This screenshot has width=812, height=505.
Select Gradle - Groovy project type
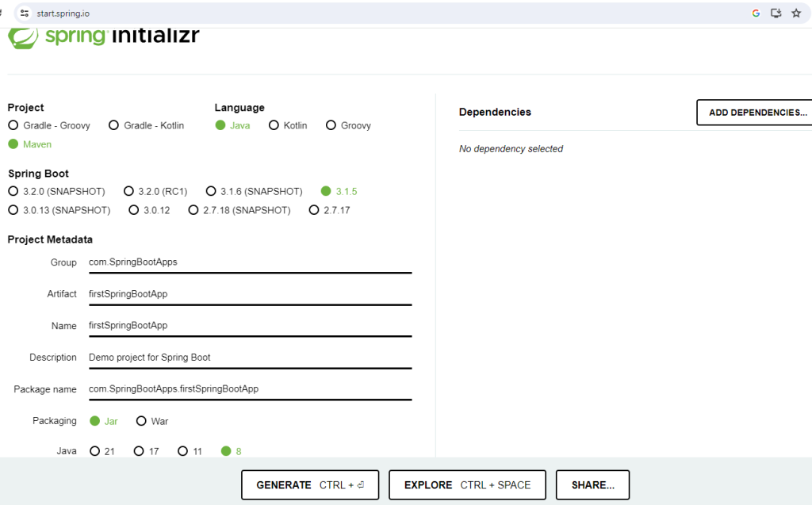(x=49, y=125)
